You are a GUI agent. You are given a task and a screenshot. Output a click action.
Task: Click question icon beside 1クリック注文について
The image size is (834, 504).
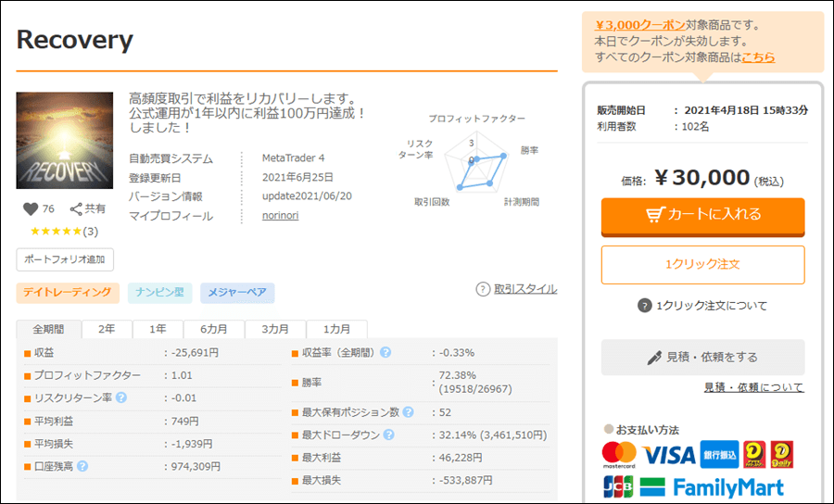point(645,306)
